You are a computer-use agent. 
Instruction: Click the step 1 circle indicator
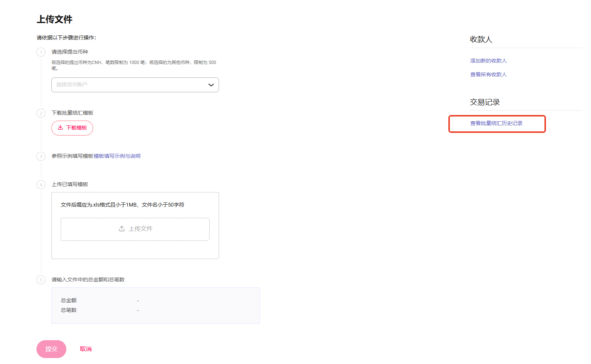41,52
